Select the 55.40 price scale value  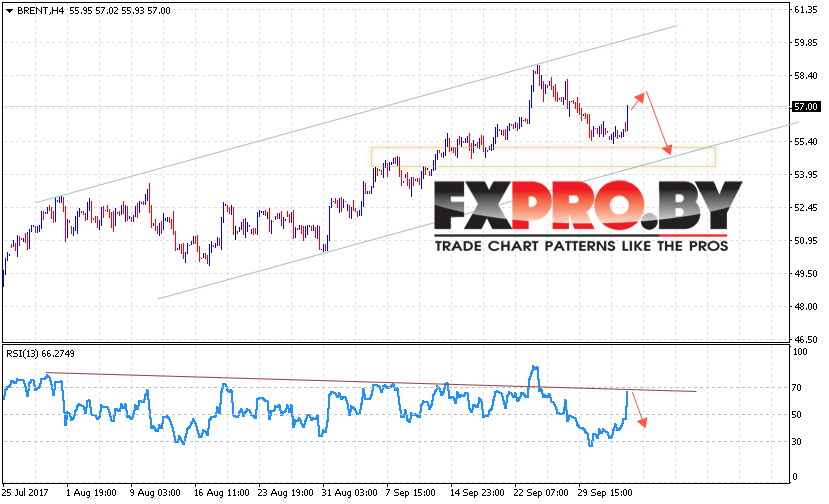click(805, 142)
